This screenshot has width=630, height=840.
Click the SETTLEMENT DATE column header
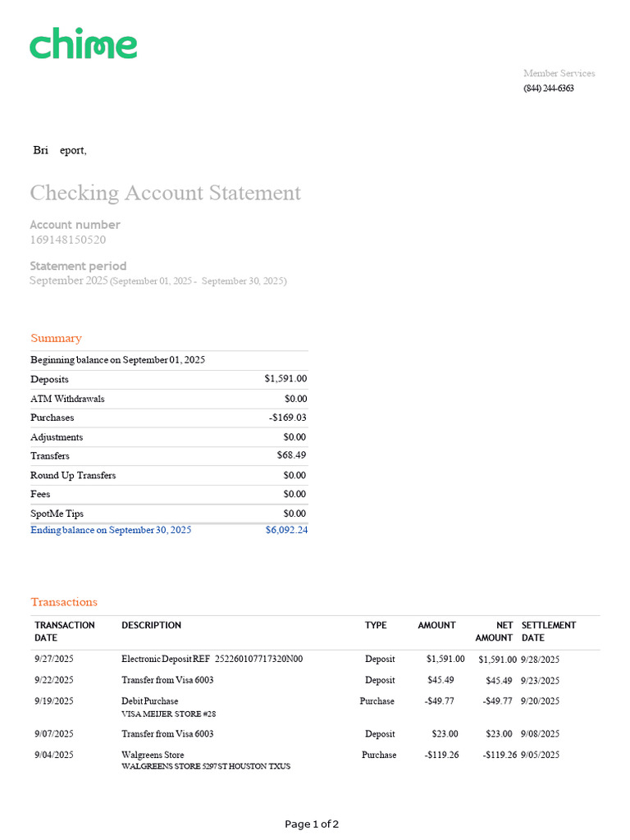549,632
